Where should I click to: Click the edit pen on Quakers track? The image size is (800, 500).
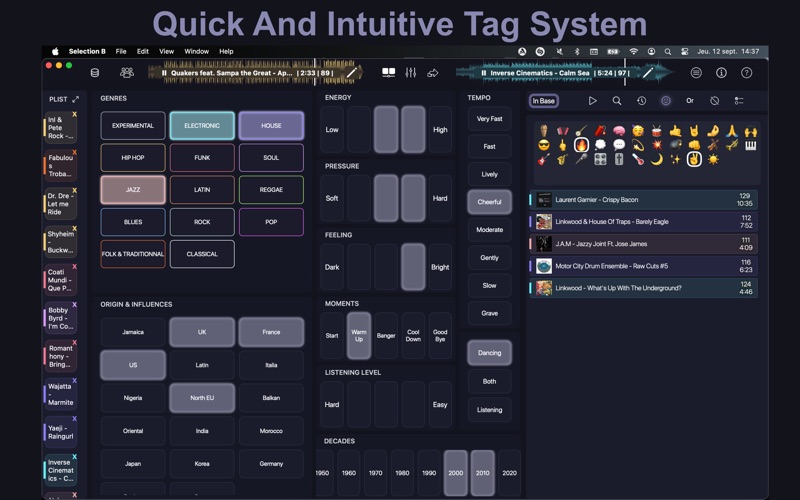352,73
